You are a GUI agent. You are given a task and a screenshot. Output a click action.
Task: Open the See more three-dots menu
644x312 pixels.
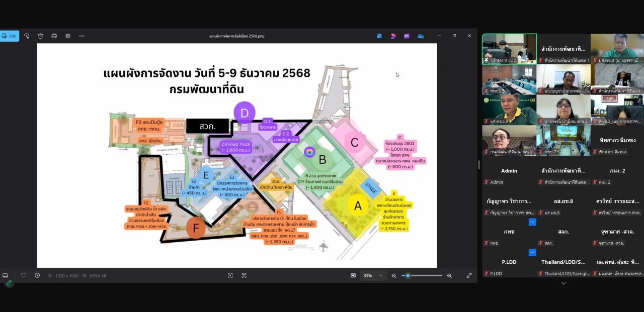click(82, 36)
